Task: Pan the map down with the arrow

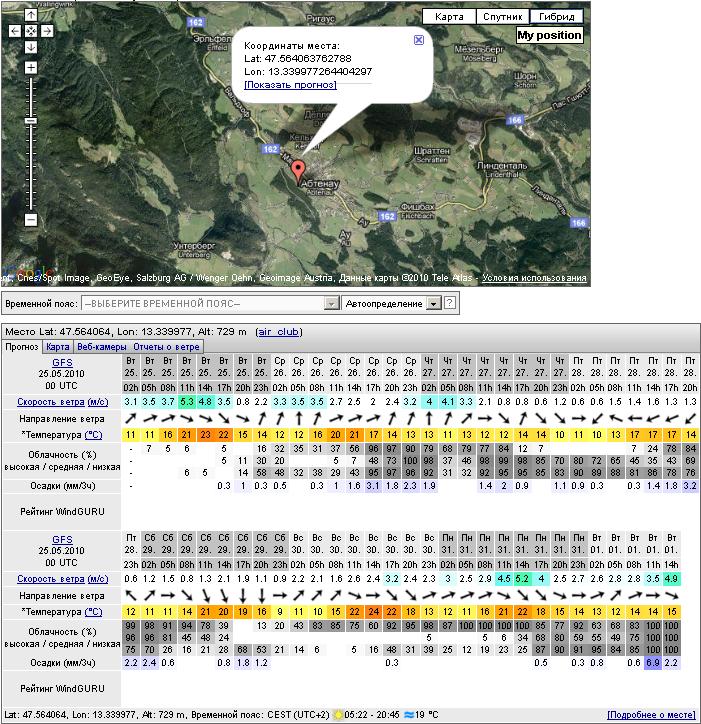Action: (x=31, y=47)
